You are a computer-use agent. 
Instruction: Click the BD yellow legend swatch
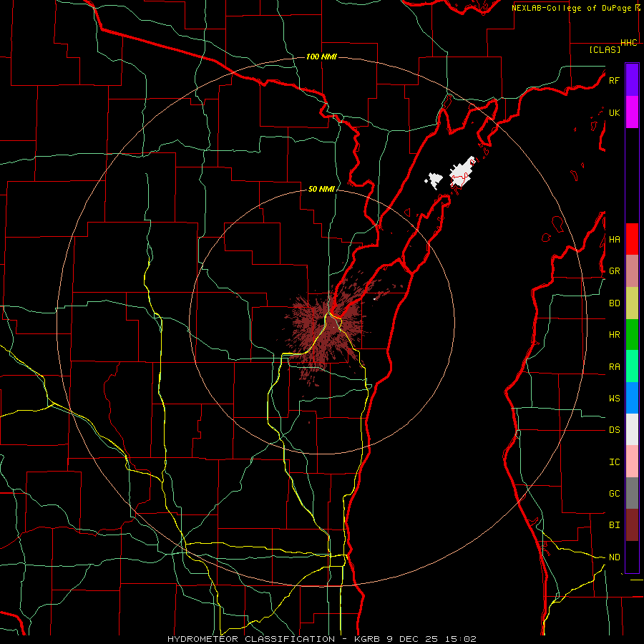(x=632, y=303)
